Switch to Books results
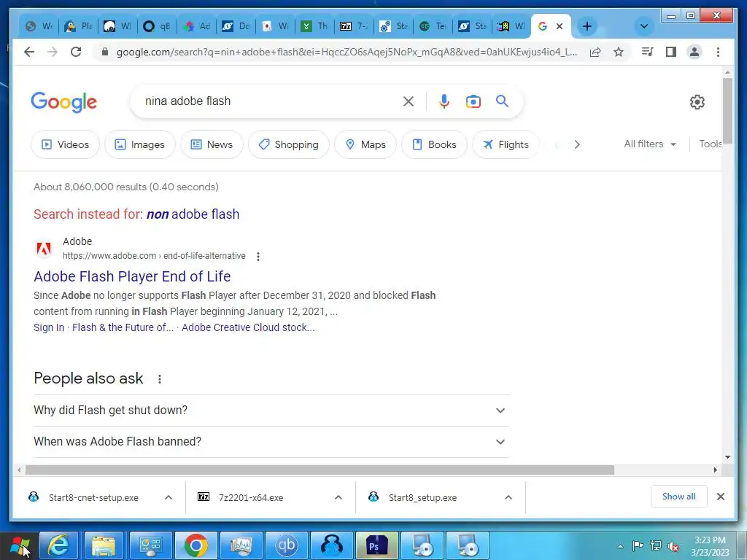The width and height of the screenshot is (747, 560). 435,144
